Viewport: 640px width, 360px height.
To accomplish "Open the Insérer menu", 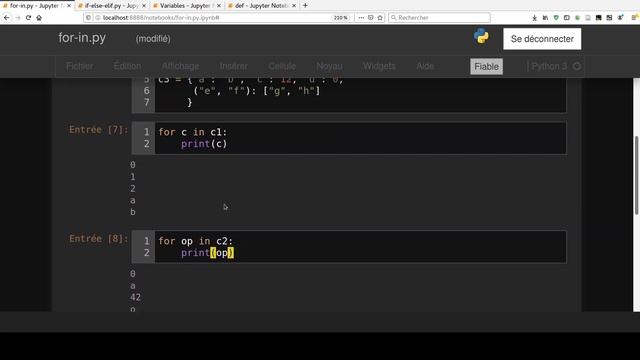I will click(x=233, y=66).
